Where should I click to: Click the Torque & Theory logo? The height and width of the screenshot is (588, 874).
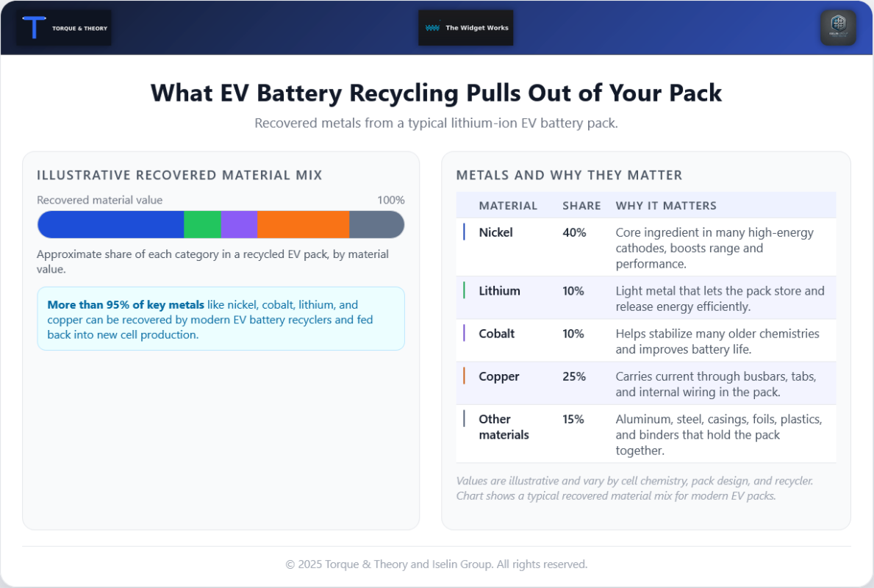[x=64, y=28]
